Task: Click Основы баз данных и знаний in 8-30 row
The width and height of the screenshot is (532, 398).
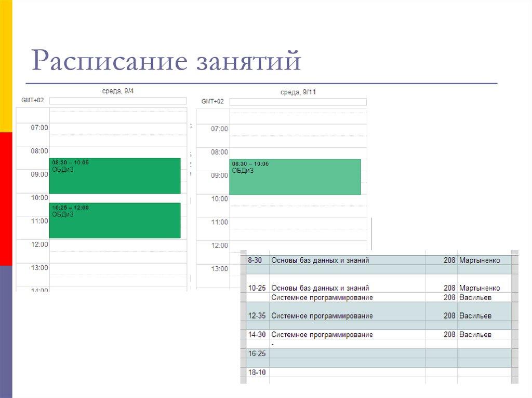Action: [321, 260]
